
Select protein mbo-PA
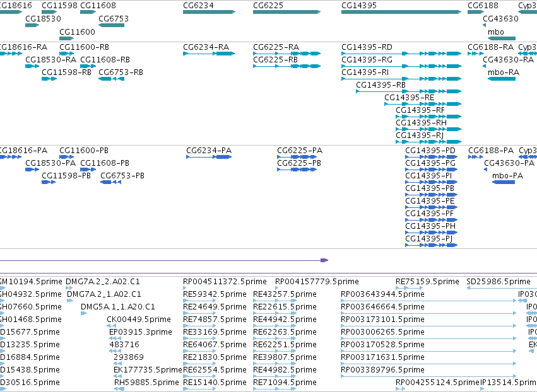click(507, 176)
